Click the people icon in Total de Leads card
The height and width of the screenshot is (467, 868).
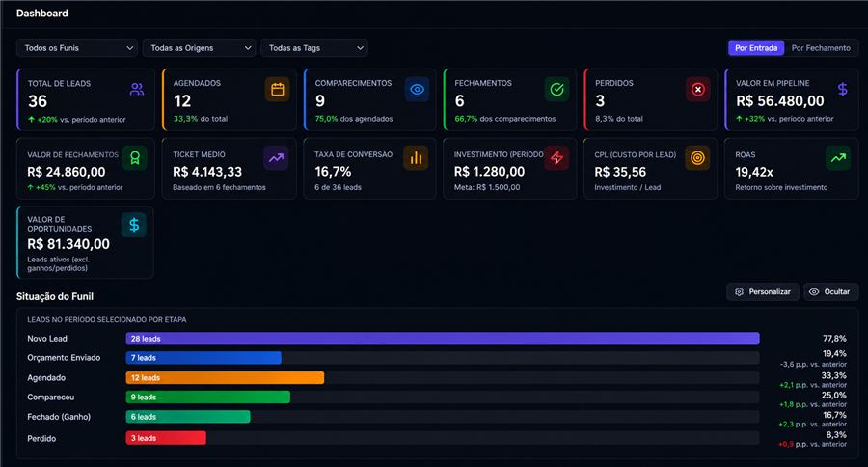(x=137, y=89)
